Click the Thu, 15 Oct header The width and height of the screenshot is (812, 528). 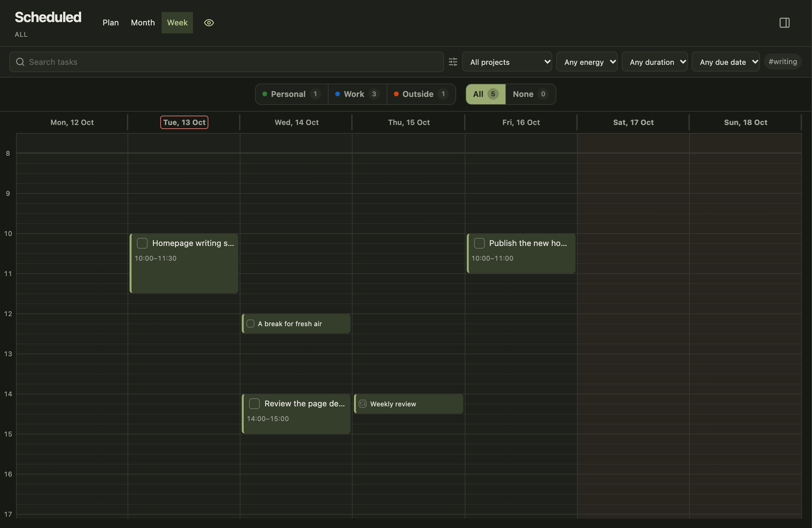tap(409, 122)
